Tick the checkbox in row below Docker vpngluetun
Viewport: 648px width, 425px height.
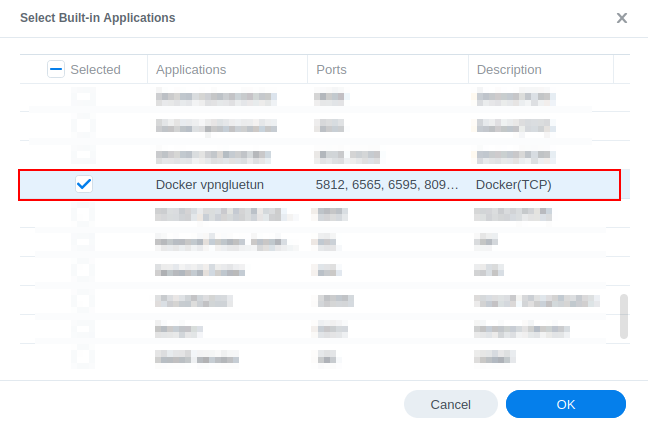point(83,213)
